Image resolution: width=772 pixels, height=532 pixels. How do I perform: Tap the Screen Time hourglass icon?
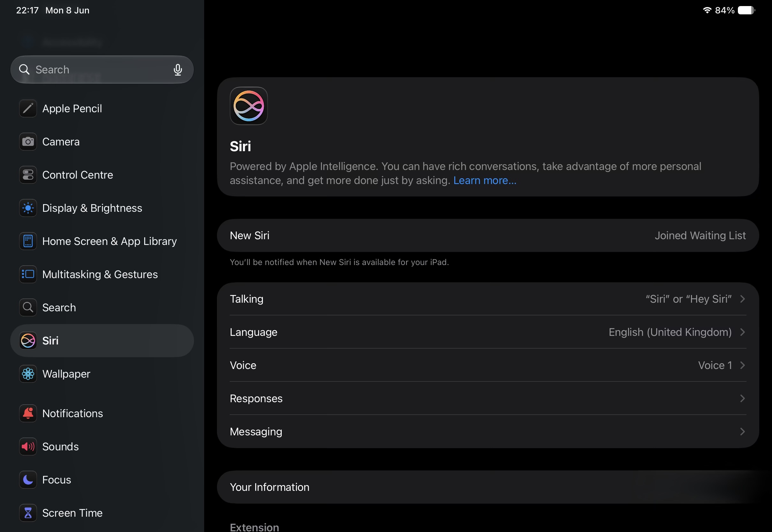[28, 513]
